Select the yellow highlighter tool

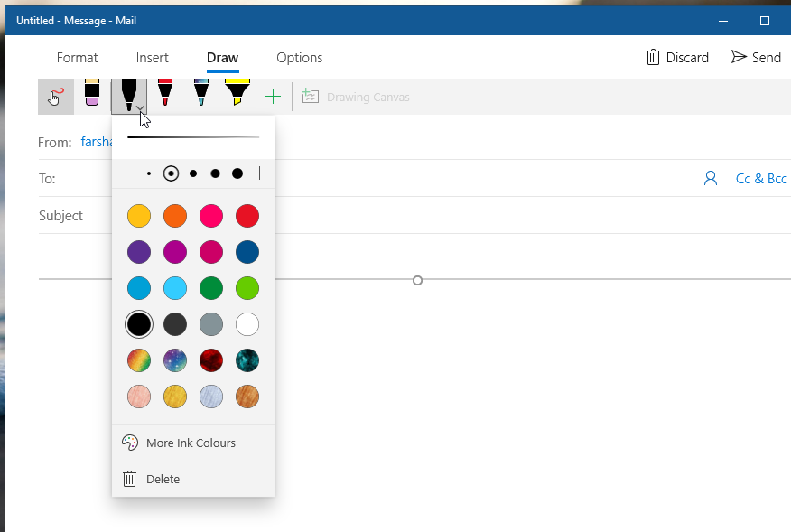237,93
